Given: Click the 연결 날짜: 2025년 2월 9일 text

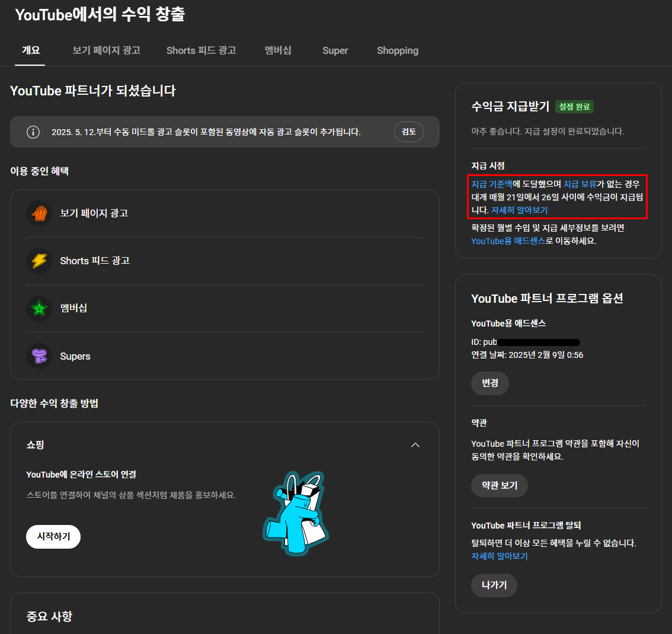Looking at the screenshot, I should [x=527, y=355].
